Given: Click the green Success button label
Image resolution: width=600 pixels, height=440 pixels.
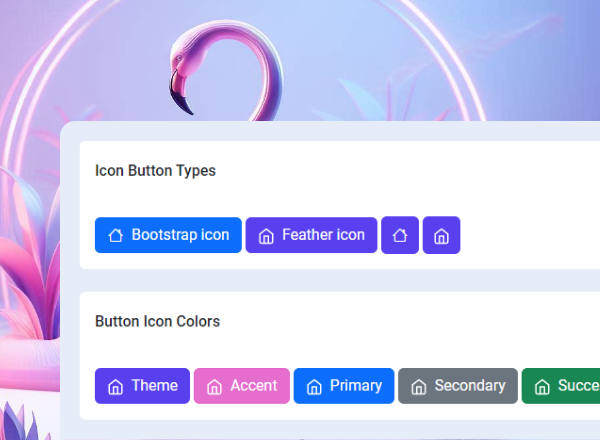Looking at the screenshot, I should click(x=578, y=385).
